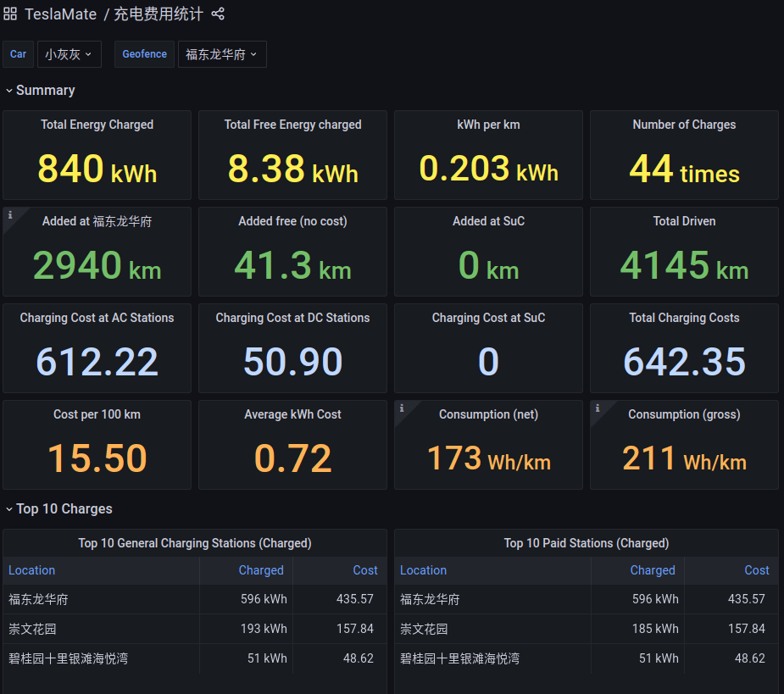Sort Paid Stations table by Location column

pyautogui.click(x=423, y=570)
